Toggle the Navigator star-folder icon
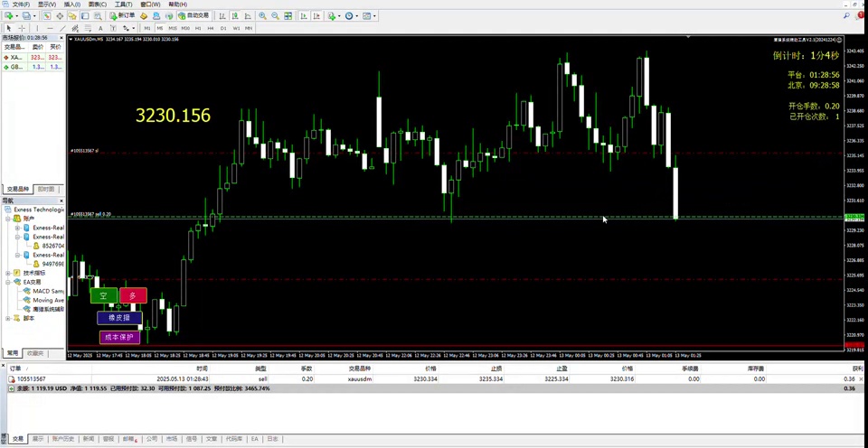This screenshot has height=448, width=868. (x=72, y=16)
